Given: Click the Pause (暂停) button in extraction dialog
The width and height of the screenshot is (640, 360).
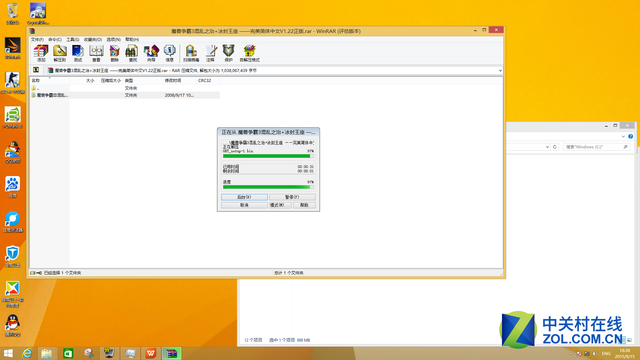Looking at the screenshot, I should pos(292,197).
